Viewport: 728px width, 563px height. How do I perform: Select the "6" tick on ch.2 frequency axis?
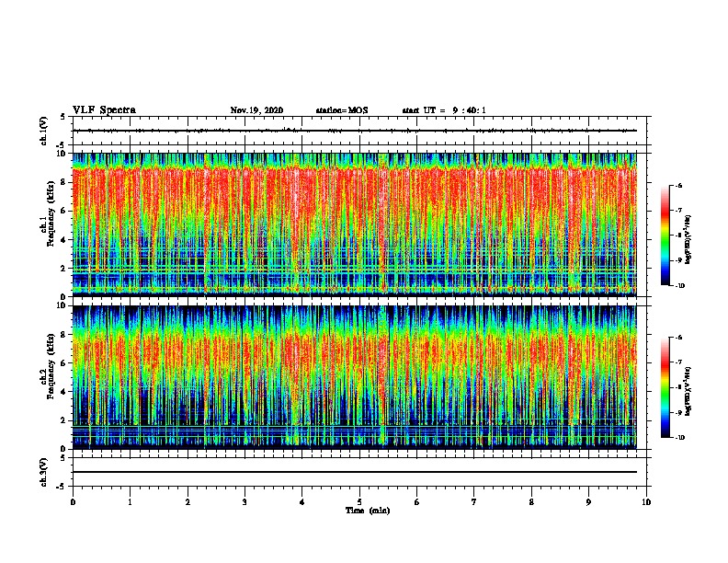pos(64,363)
